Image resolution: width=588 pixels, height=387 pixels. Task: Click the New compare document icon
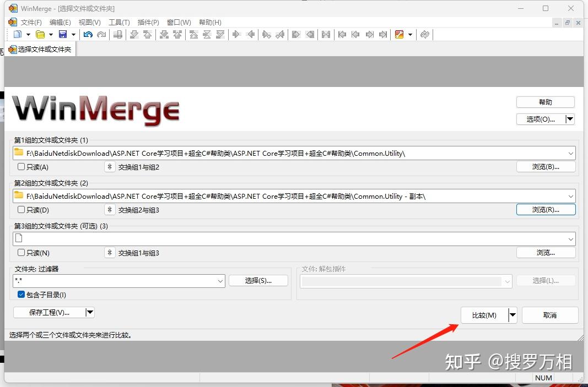(x=18, y=34)
